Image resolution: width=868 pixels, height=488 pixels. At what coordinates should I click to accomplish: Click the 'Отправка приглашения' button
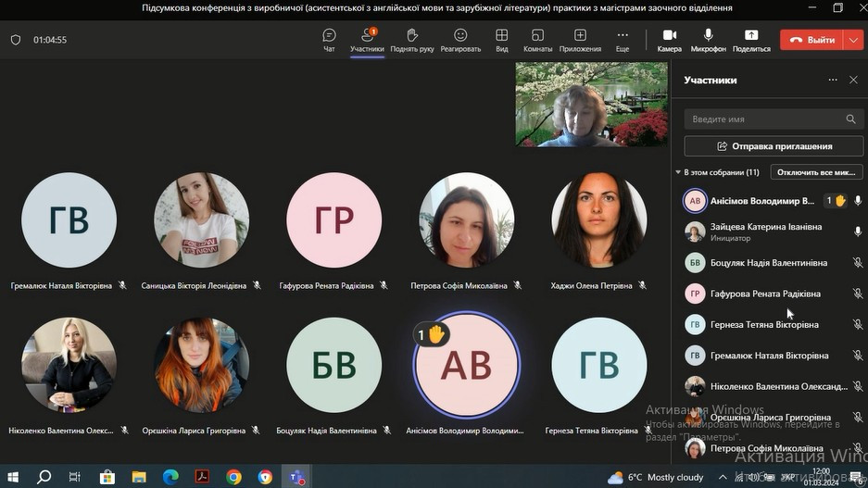pyautogui.click(x=774, y=146)
